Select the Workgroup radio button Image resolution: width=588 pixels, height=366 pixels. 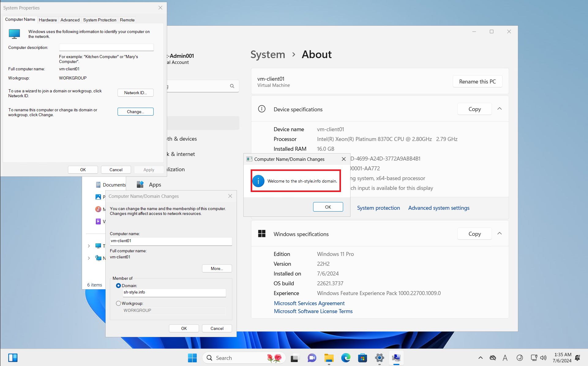click(118, 303)
